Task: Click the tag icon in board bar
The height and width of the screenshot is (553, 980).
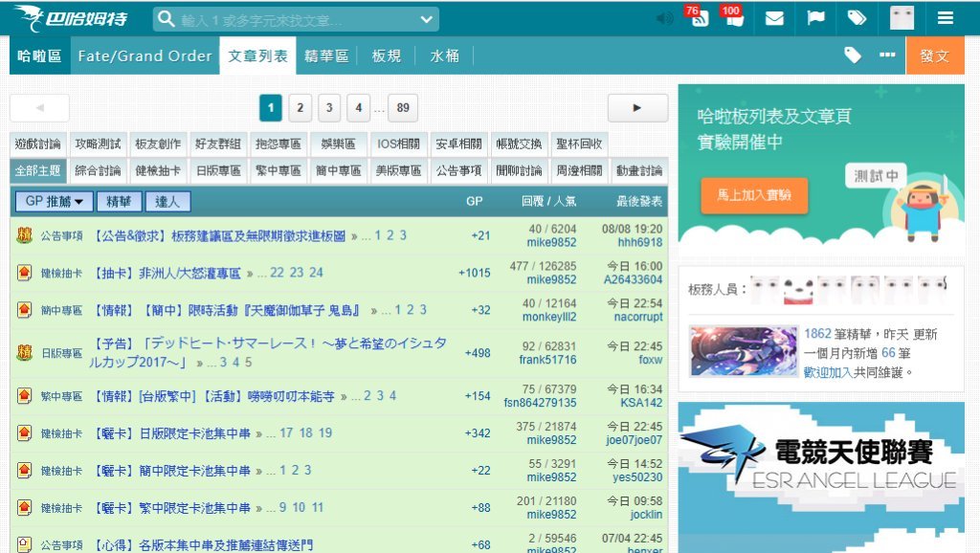Action: [x=853, y=55]
